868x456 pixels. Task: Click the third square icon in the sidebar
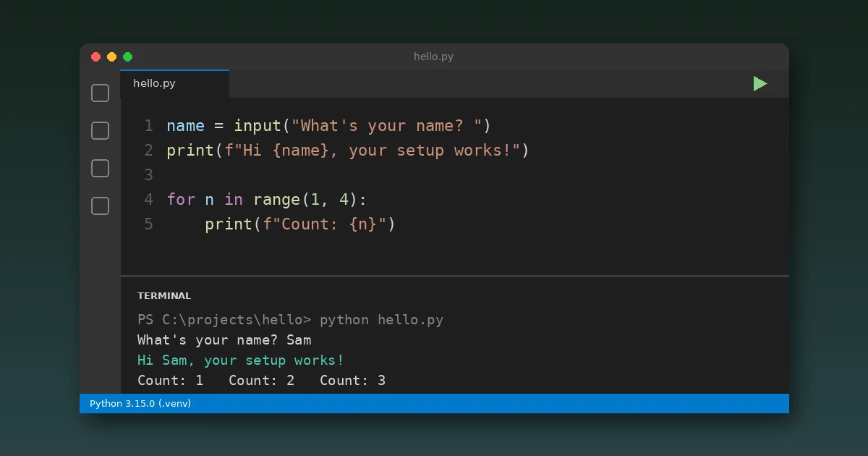click(x=100, y=169)
